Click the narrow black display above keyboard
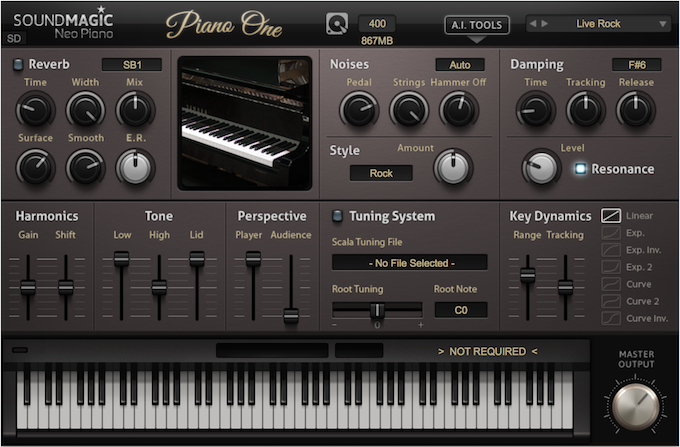 [x=359, y=350]
